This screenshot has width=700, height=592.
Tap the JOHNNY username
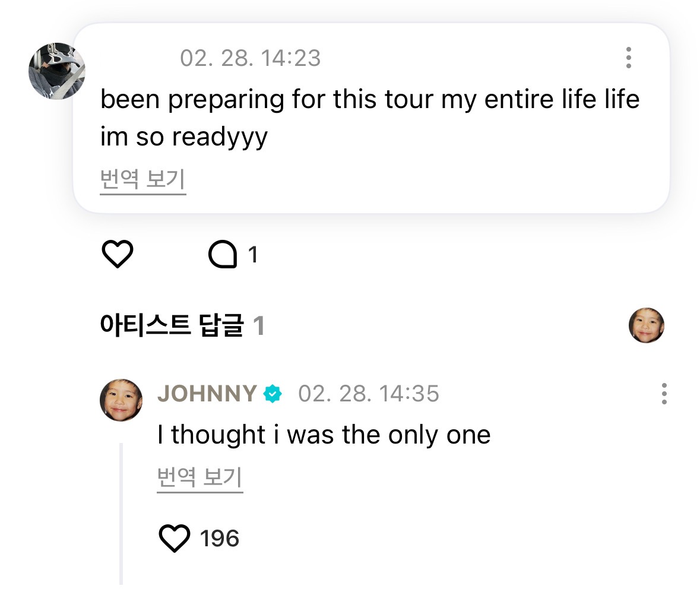pyautogui.click(x=207, y=394)
